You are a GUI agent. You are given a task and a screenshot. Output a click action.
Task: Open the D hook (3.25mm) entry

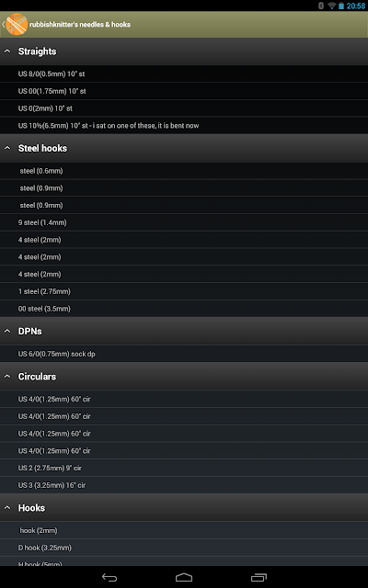pyautogui.click(x=184, y=548)
